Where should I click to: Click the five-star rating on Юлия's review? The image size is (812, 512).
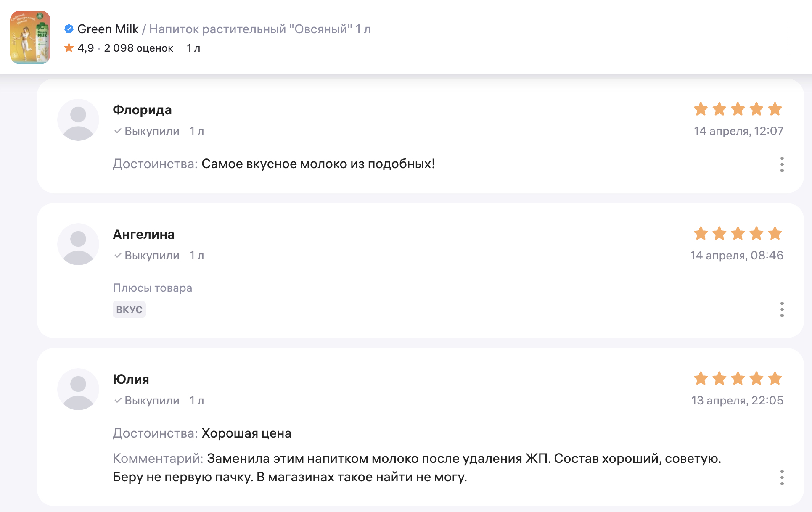[x=738, y=379]
